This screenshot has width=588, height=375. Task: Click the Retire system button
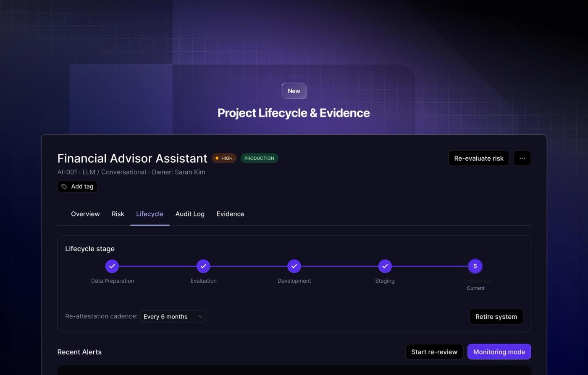[x=496, y=317]
